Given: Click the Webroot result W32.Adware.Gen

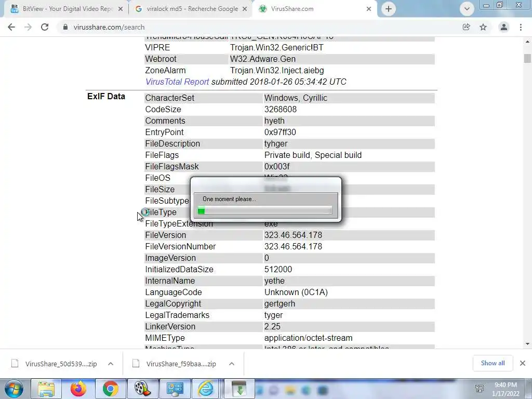Looking at the screenshot, I should [263, 59].
